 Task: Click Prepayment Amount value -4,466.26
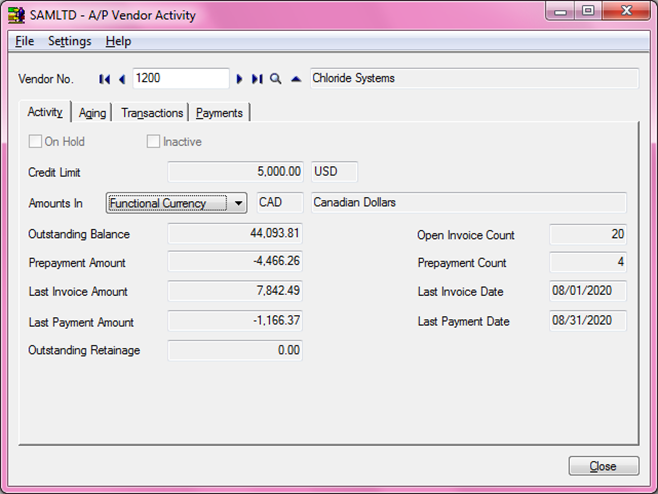coord(235,261)
